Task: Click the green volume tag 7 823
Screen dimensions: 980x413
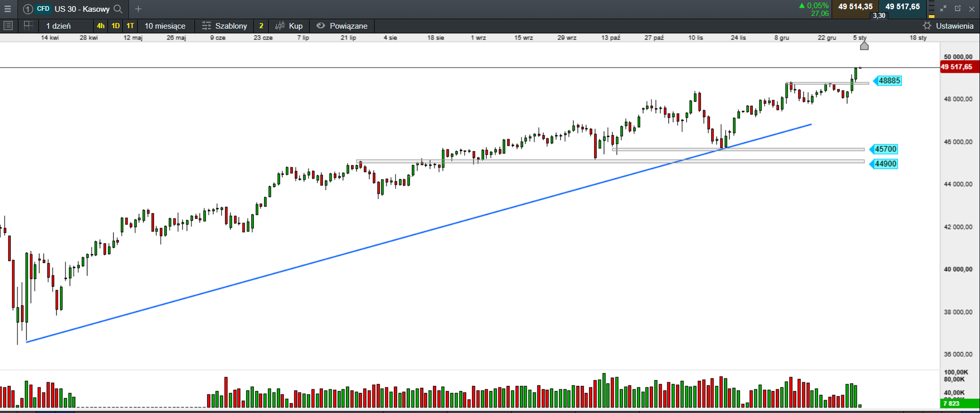Action: (960, 403)
